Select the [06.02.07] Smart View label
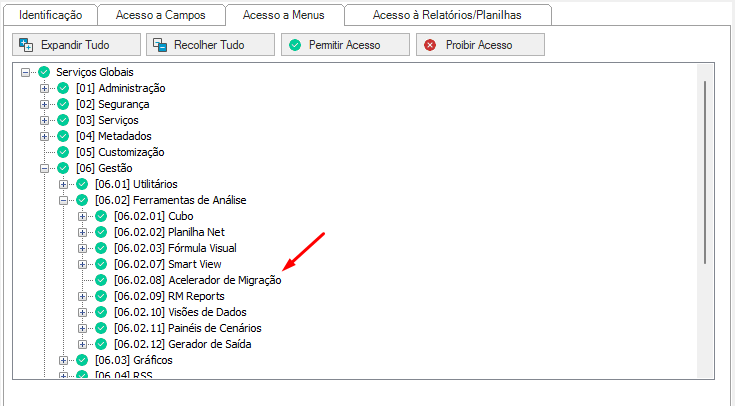This screenshot has width=735, height=406. tap(167, 264)
